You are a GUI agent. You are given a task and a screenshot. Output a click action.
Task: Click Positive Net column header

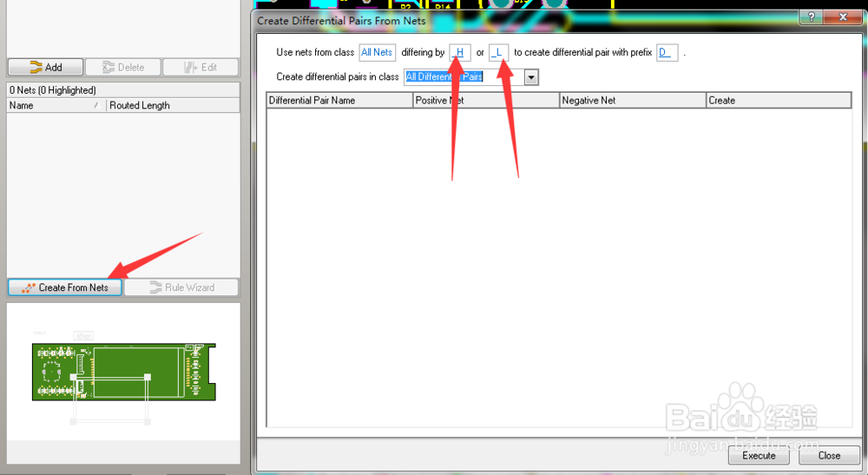click(486, 100)
